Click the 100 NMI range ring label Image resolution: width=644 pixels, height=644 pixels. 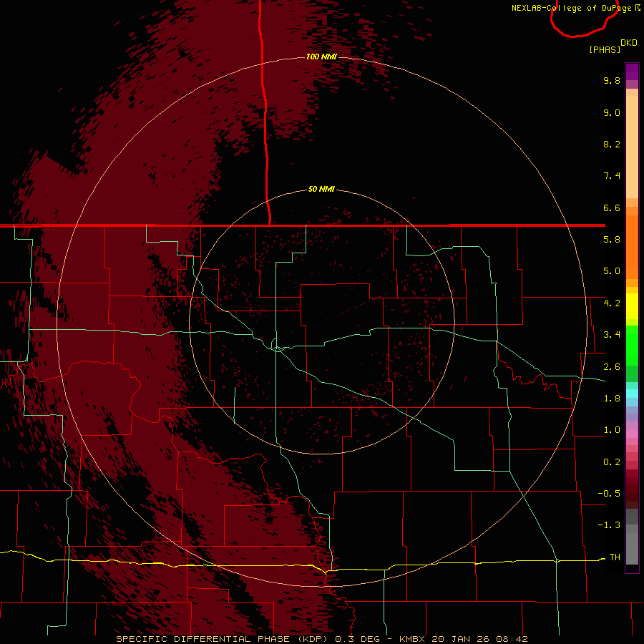pyautogui.click(x=321, y=57)
